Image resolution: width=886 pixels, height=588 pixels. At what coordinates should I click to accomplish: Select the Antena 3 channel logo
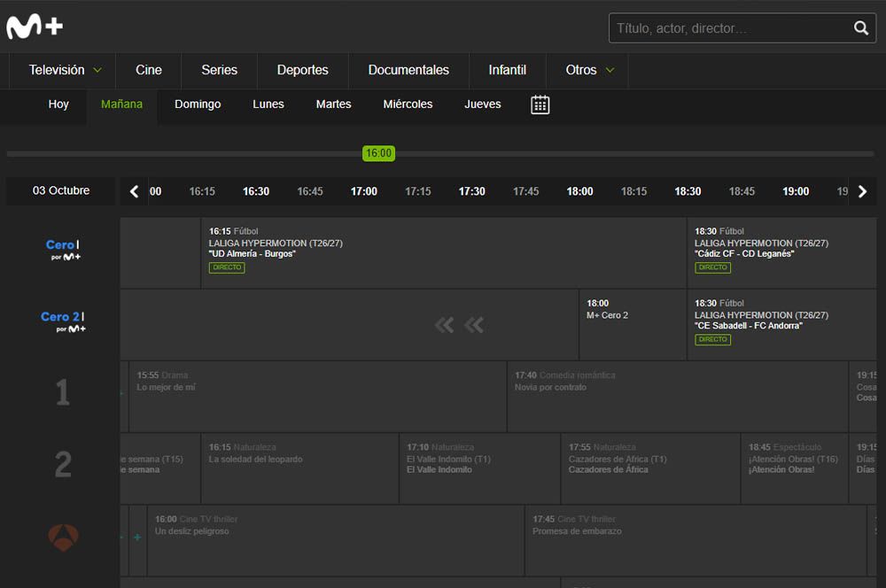63,538
